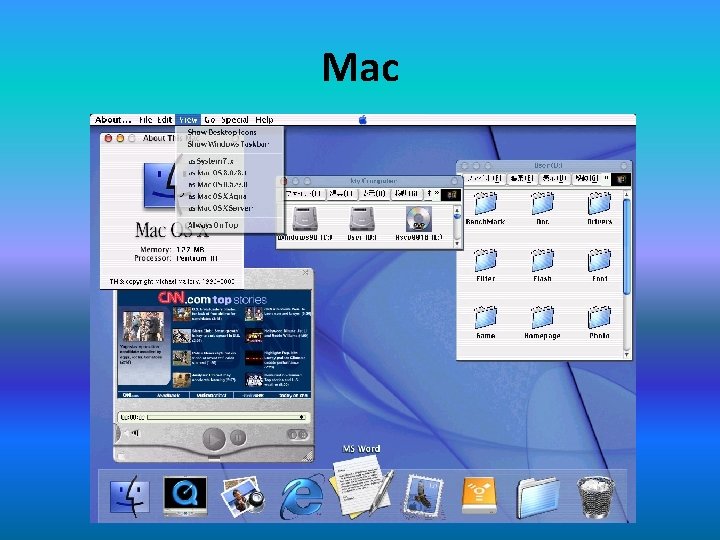Open the blue folder in the dock

click(538, 498)
